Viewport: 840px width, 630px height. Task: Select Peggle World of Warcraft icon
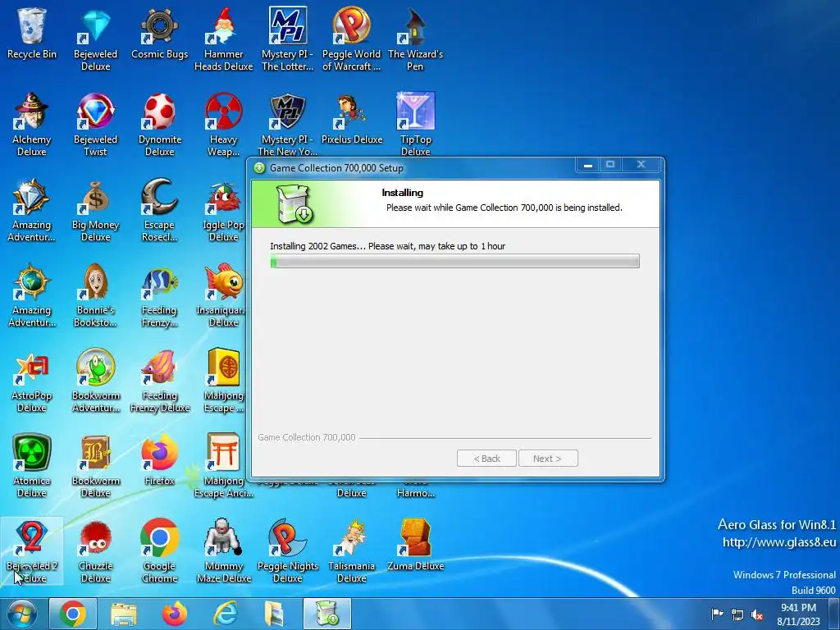coord(351,39)
